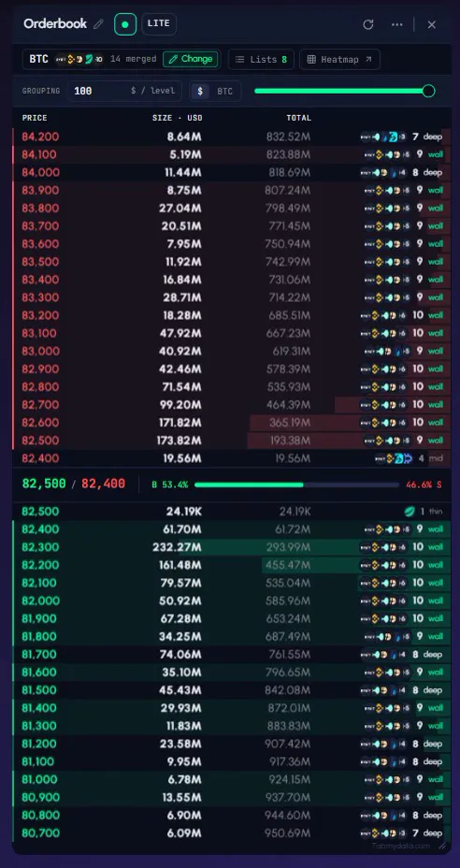The height and width of the screenshot is (868, 460).
Task: Click the ask price 83,500
Action: coord(40,261)
